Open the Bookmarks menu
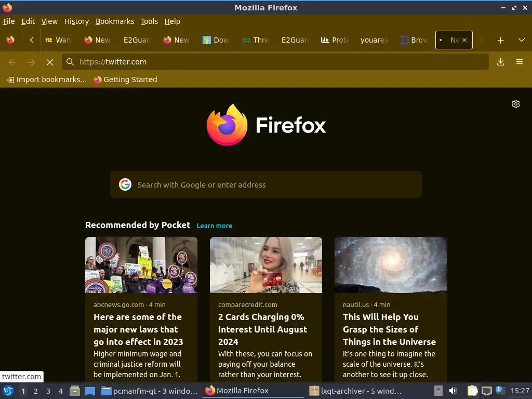This screenshot has height=399, width=532. (x=115, y=21)
